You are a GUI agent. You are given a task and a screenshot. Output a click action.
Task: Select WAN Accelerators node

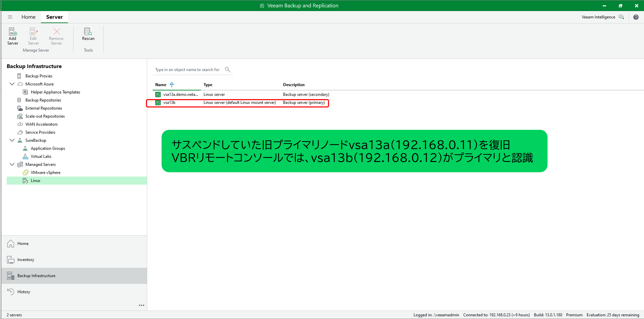click(x=41, y=124)
